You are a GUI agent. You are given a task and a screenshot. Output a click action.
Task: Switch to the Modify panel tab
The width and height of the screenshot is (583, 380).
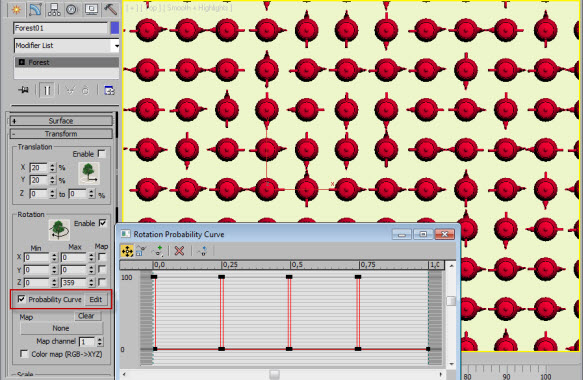point(35,9)
